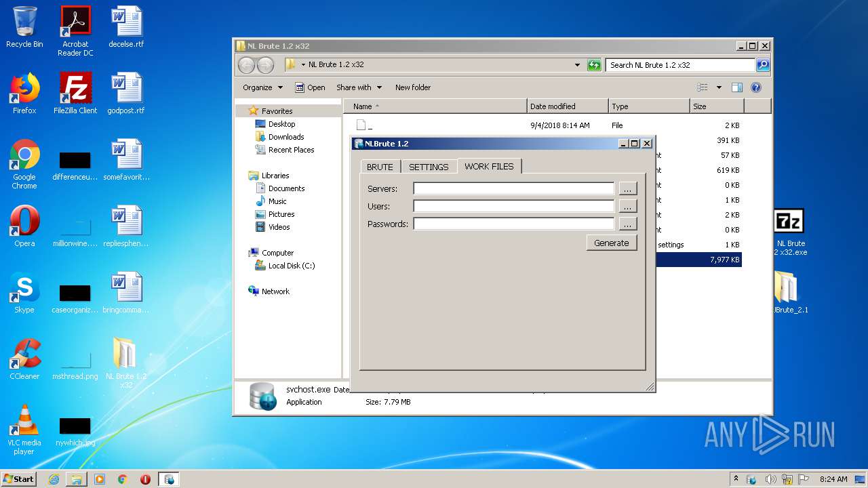Open Explorer help question mark icon
This screenshot has width=868, height=488.
(x=756, y=87)
